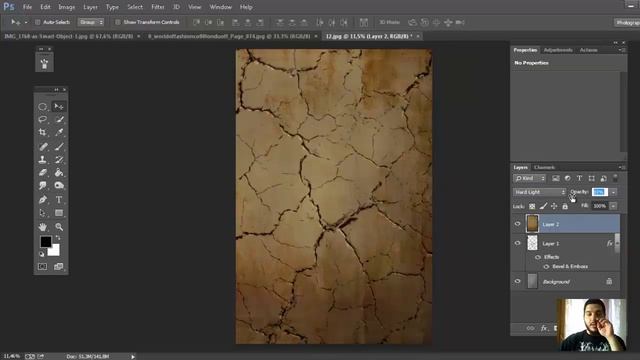Open the Hard Light blend mode dropdown
This screenshot has height=360, width=640.
tap(539, 192)
